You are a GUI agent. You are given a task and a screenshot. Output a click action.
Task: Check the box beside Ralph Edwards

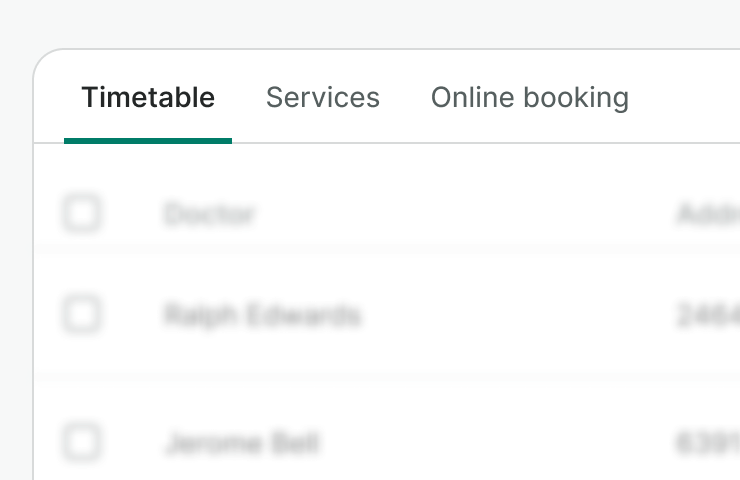point(82,315)
